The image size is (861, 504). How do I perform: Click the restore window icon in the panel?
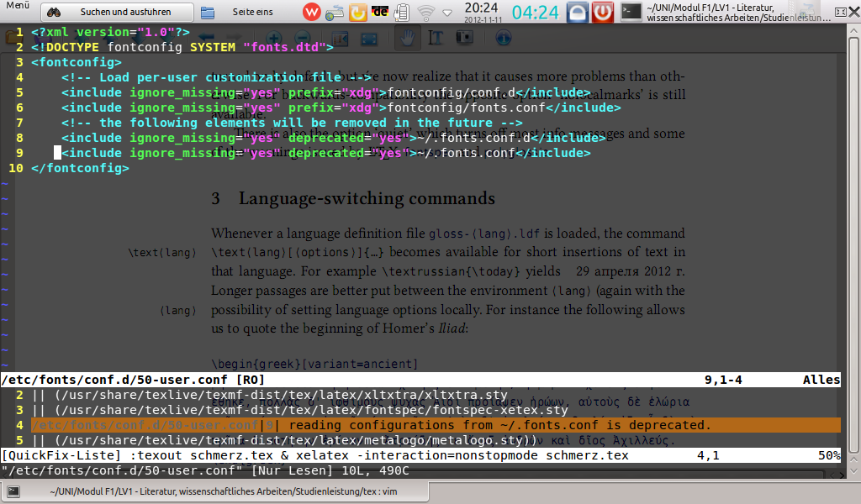840,12
